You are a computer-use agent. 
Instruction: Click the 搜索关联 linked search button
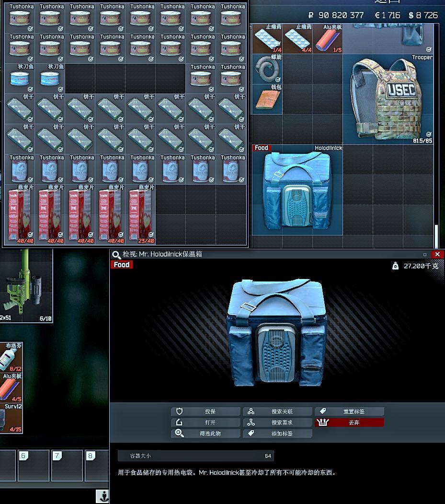(278, 411)
